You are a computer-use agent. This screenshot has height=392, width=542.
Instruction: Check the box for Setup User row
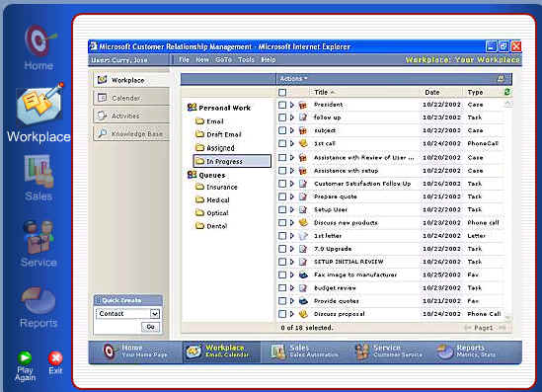coord(282,210)
